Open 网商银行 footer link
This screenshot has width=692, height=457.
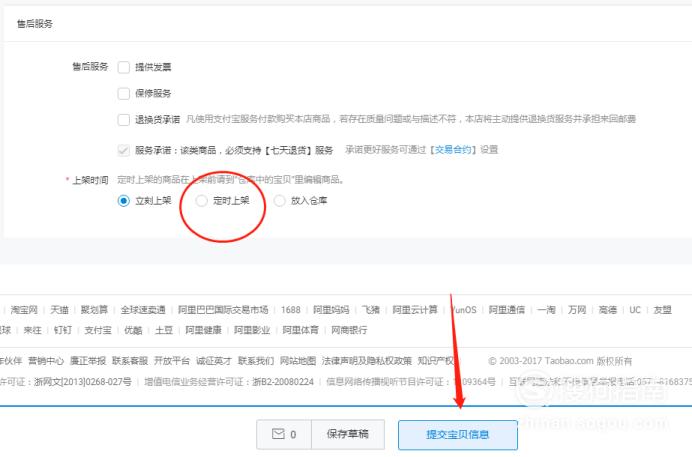[349, 330]
